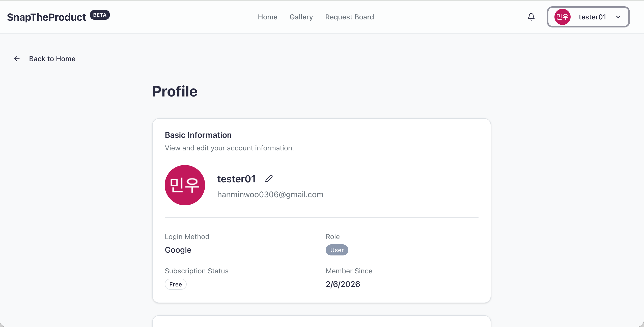Click the pencil icon beside tester01

pyautogui.click(x=269, y=179)
